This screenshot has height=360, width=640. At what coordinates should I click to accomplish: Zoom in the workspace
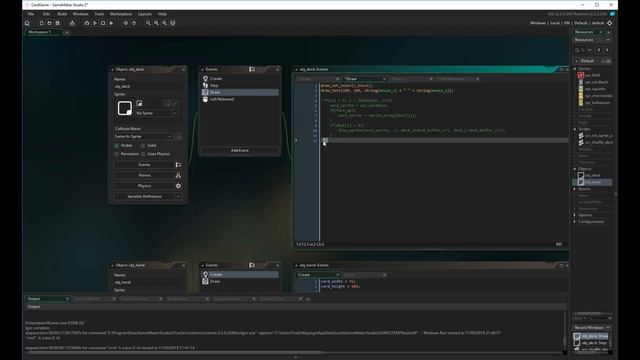(164, 23)
